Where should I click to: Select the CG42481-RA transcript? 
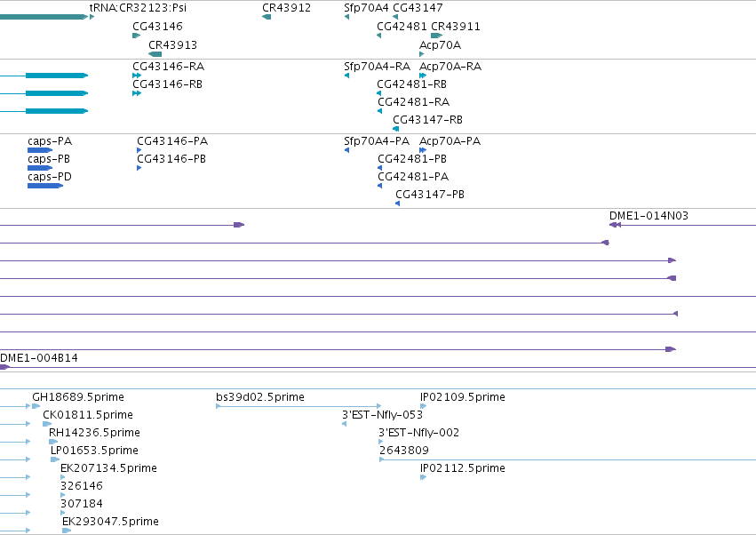[413, 102]
